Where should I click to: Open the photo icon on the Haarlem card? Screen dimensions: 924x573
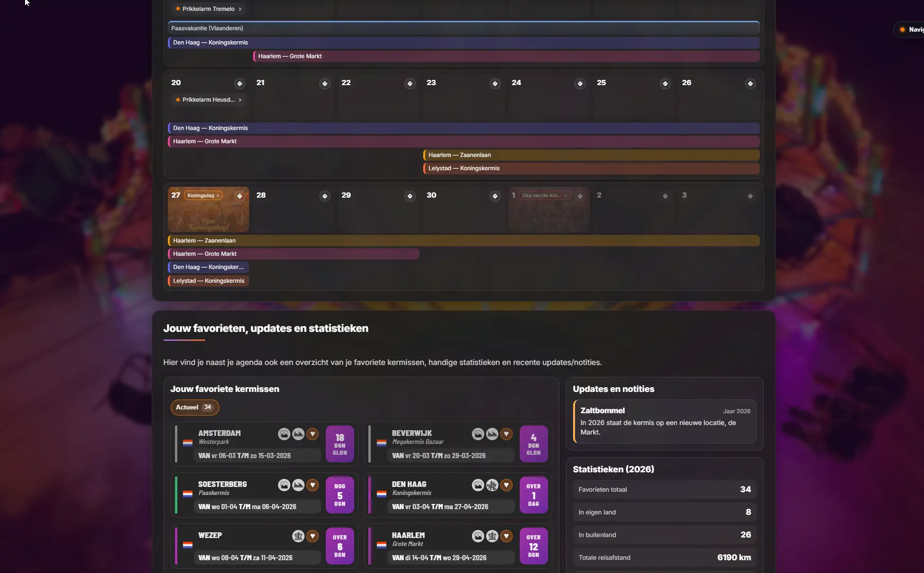(x=478, y=536)
